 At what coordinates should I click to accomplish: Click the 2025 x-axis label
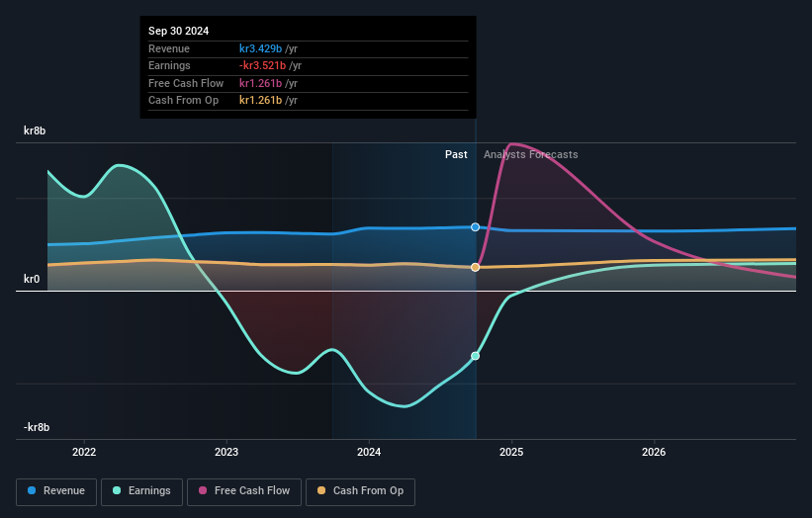[511, 453]
